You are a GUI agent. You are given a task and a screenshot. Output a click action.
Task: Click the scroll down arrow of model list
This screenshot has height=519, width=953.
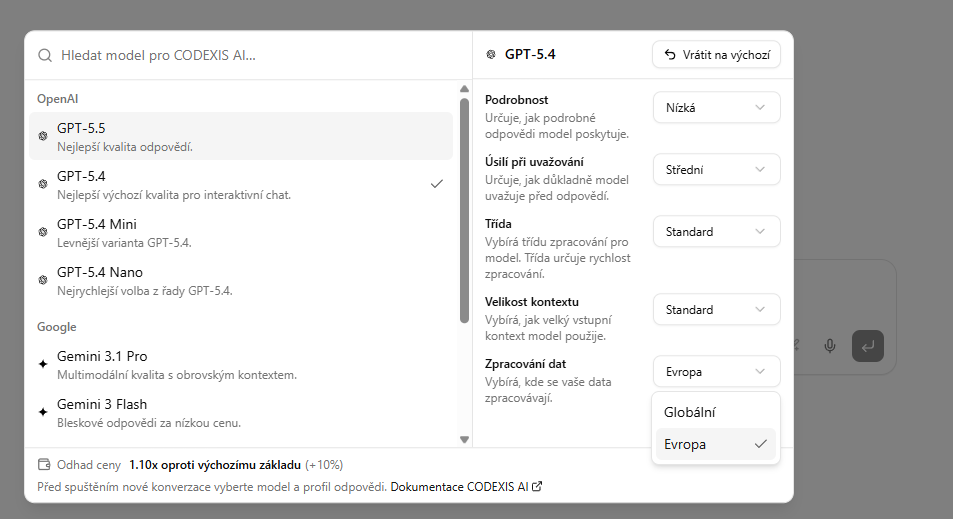464,439
